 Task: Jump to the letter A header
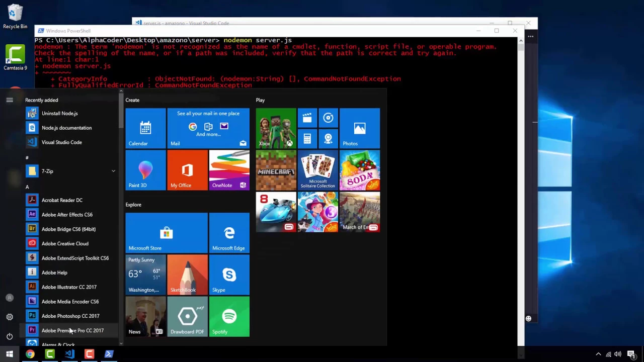[x=27, y=187]
